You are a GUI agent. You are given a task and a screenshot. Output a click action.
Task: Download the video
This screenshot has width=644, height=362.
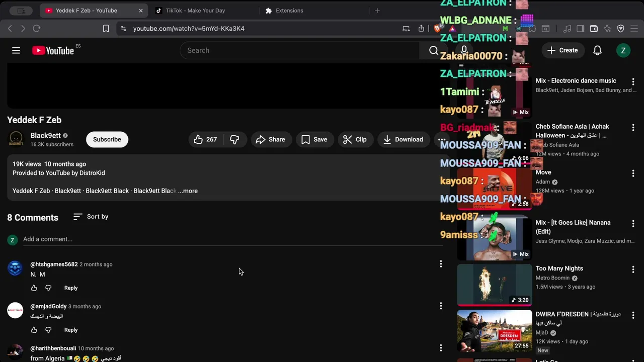tap(403, 139)
